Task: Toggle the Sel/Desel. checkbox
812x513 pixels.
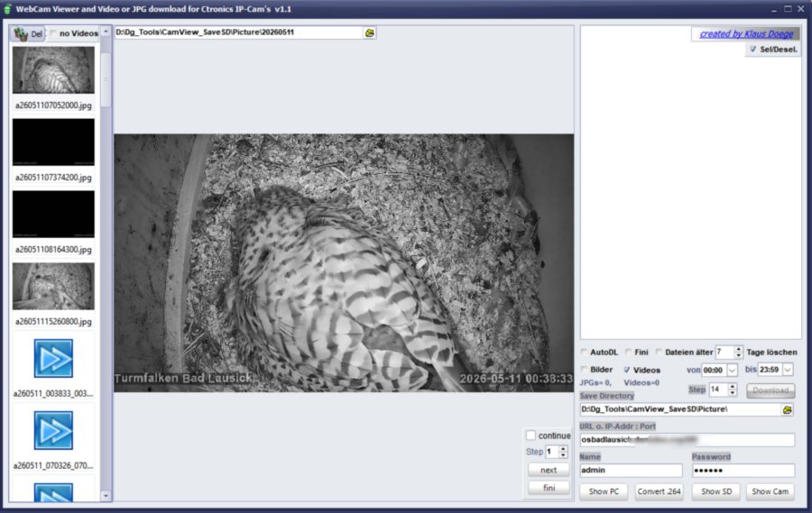Action: (753, 50)
